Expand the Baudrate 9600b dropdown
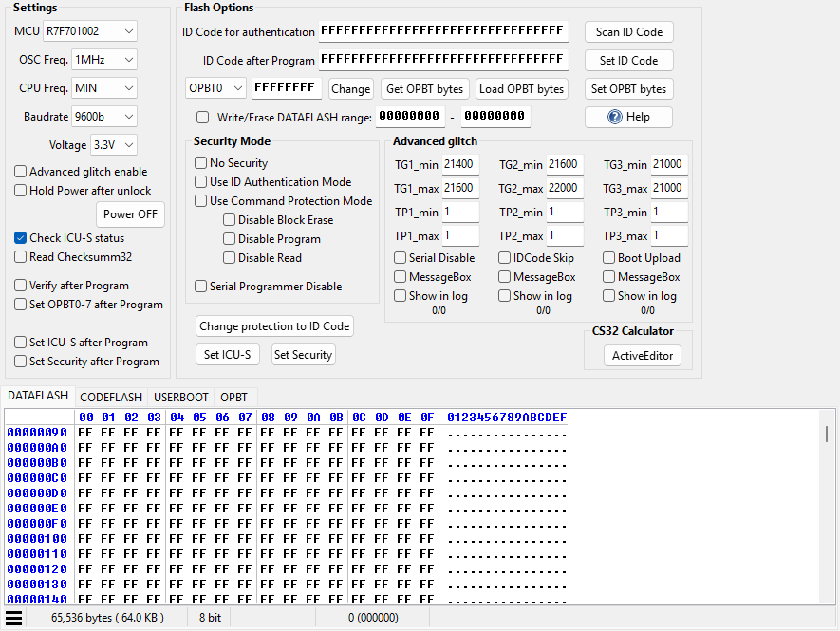The image size is (840, 631). (103, 116)
